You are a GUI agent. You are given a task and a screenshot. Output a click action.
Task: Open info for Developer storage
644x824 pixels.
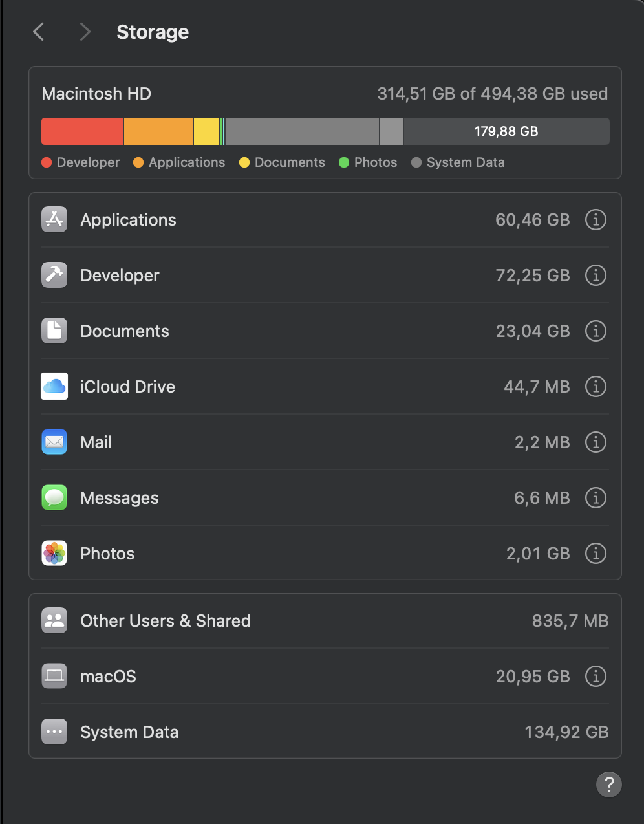596,276
